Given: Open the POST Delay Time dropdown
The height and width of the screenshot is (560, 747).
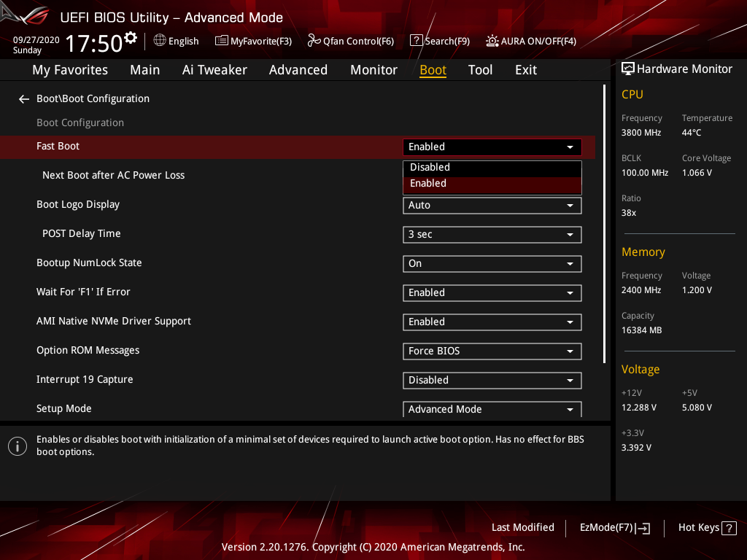Looking at the screenshot, I should (492, 235).
